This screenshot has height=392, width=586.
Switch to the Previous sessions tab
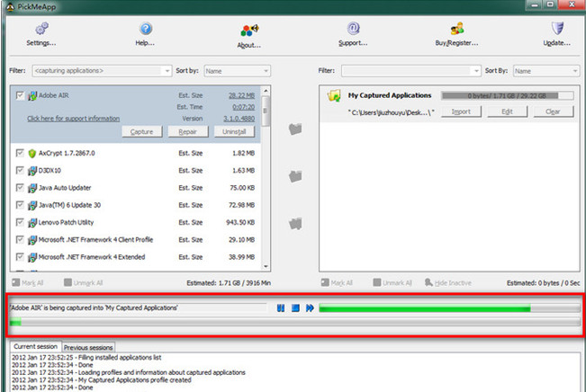click(88, 347)
